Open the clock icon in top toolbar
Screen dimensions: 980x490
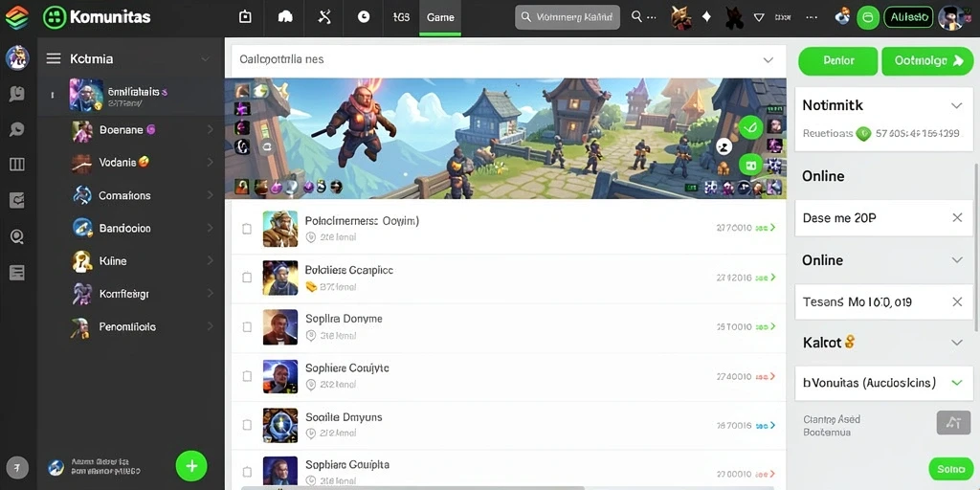click(x=363, y=17)
